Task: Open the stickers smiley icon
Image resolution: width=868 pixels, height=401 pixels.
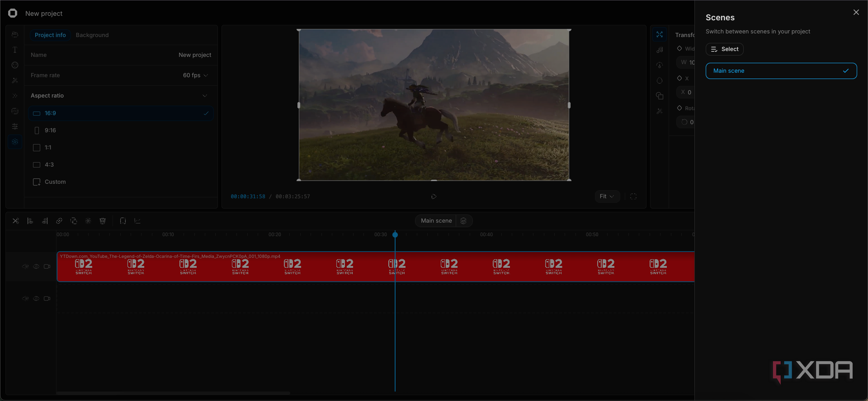Action: (15, 65)
